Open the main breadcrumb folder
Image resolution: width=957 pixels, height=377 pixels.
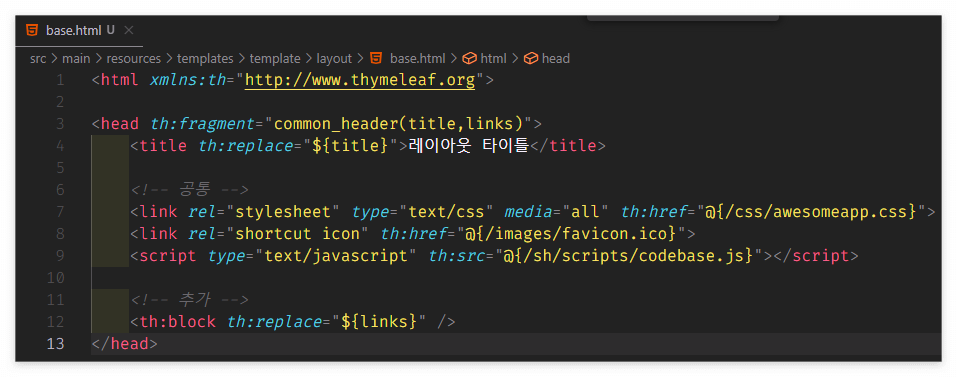pyautogui.click(x=76, y=59)
